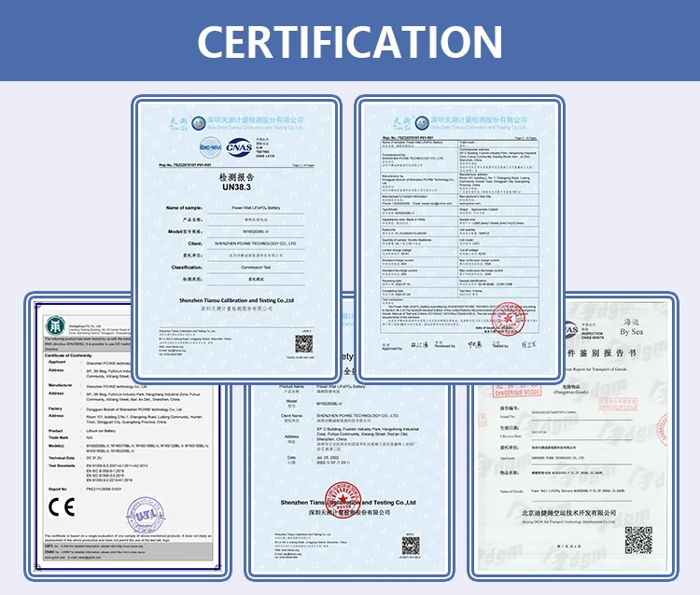Click the Tiansu logo on the test data page
Viewport: 700px width, 595px height.
click(x=422, y=123)
